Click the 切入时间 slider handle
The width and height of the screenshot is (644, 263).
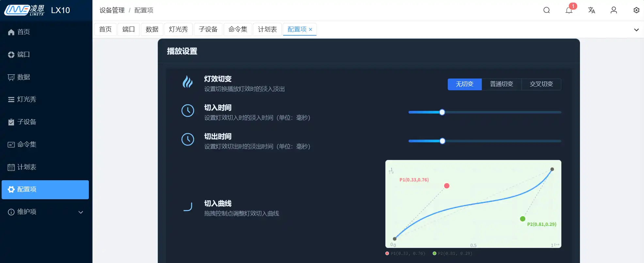(442, 112)
